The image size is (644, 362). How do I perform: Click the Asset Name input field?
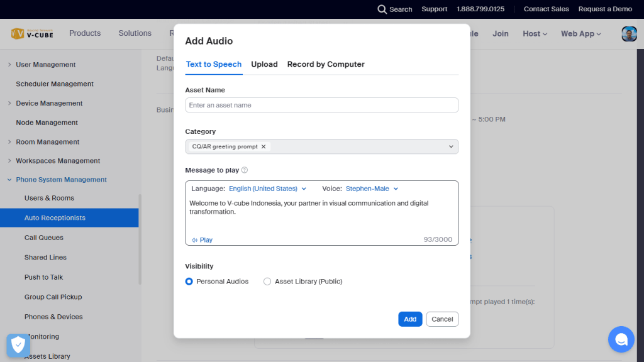point(321,105)
